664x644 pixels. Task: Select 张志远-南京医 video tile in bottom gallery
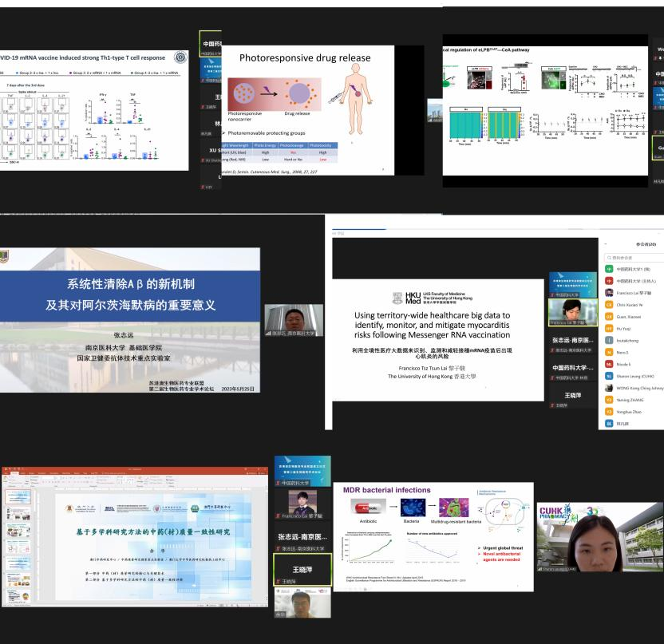tap(301, 540)
